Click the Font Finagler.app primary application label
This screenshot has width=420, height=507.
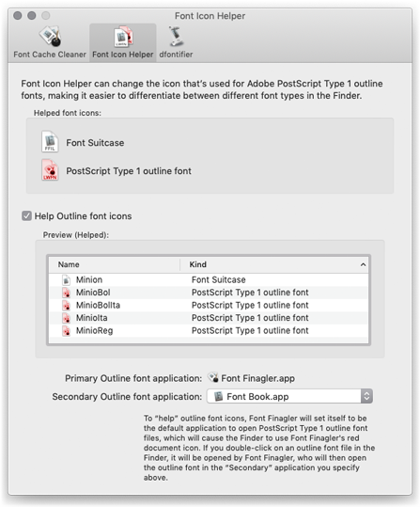pos(257,378)
